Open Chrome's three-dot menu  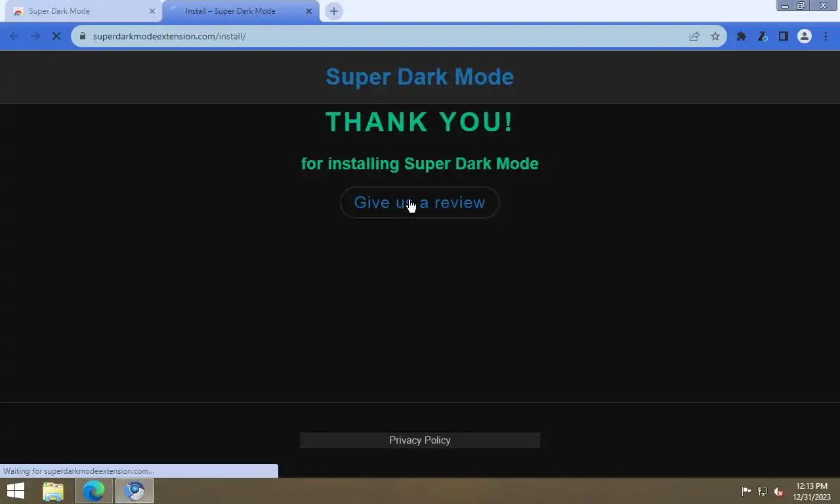coord(826,36)
